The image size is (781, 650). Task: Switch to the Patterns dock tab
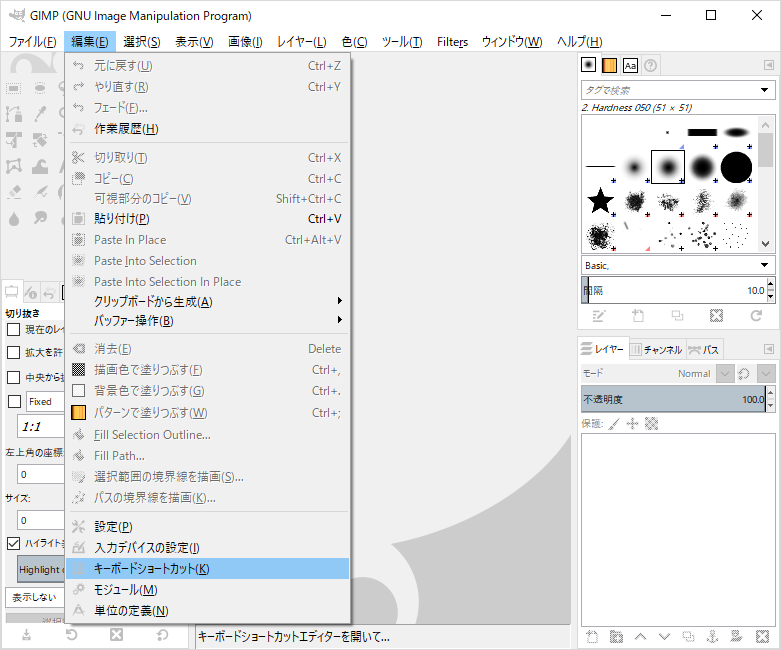coord(610,65)
